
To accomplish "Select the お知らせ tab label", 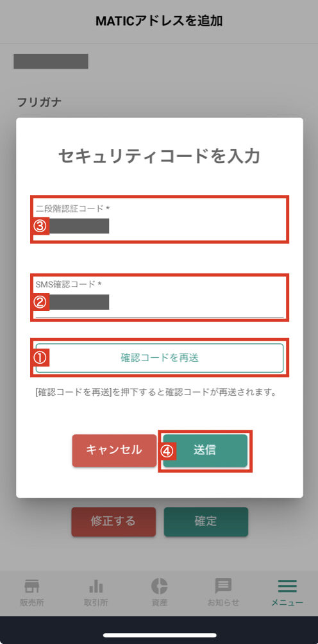I will pos(223,603).
